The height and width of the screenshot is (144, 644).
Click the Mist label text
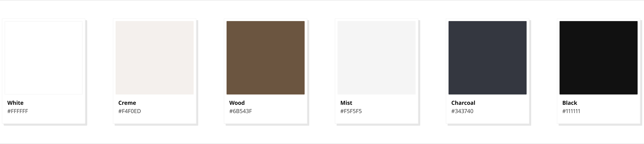click(346, 103)
